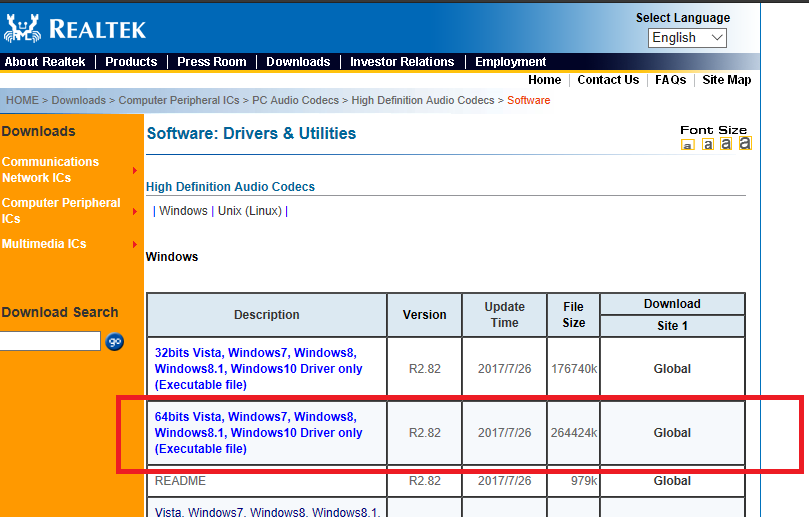
Task: Click the 264424k file size cell
Action: click(573, 433)
